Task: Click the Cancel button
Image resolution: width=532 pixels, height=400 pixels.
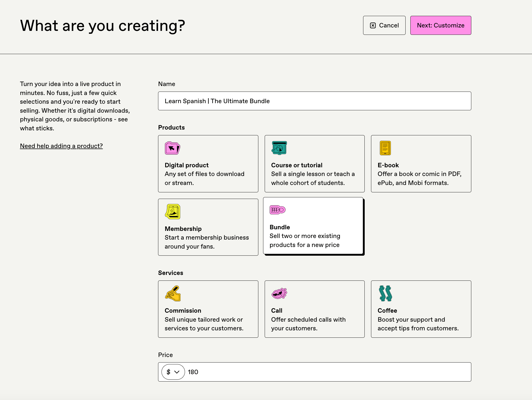Action: (x=384, y=25)
